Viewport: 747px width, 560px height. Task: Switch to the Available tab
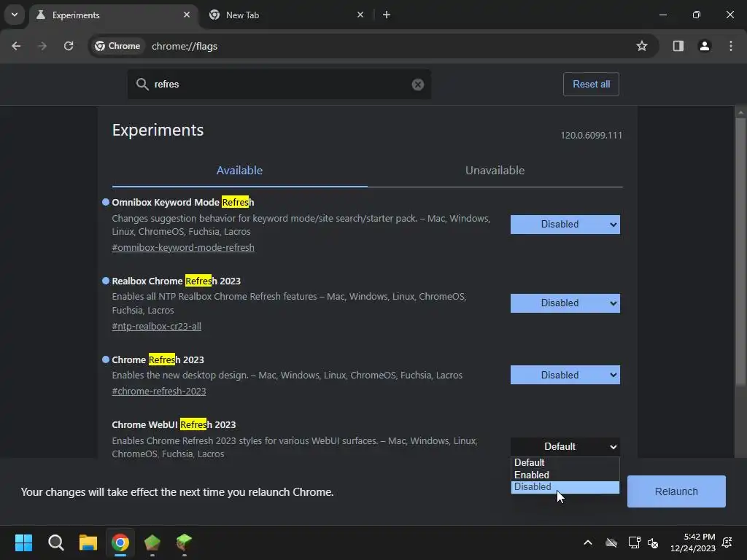(x=239, y=171)
